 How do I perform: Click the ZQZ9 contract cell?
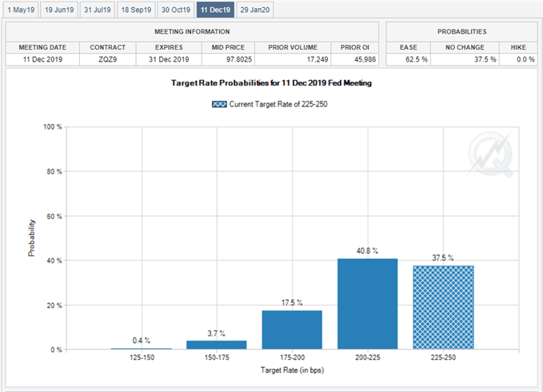[108, 60]
